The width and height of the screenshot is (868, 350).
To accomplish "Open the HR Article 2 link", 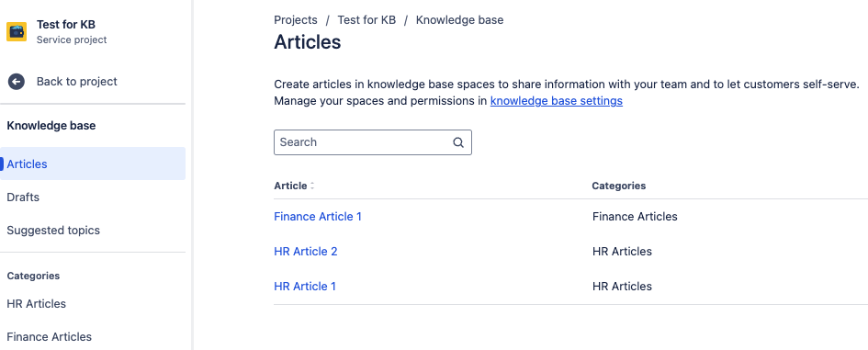I will click(306, 252).
